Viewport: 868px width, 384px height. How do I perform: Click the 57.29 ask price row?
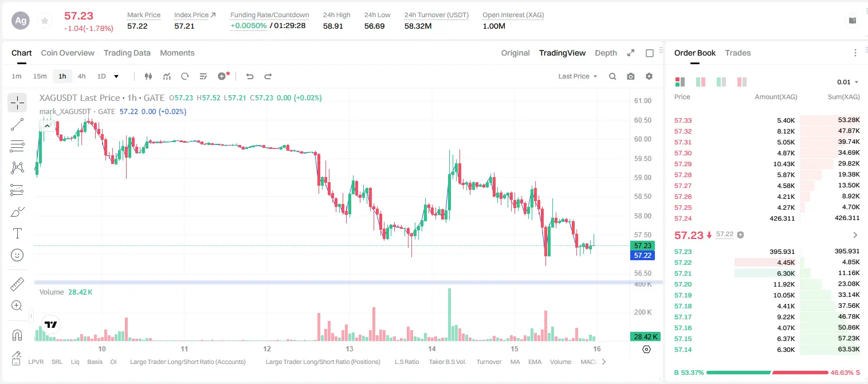[767, 164]
